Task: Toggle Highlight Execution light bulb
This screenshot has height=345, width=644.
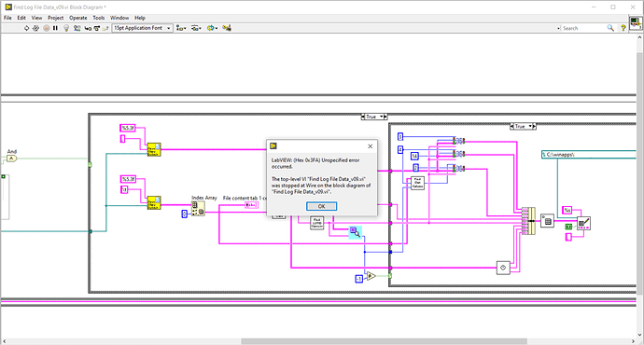Action: tap(66, 28)
